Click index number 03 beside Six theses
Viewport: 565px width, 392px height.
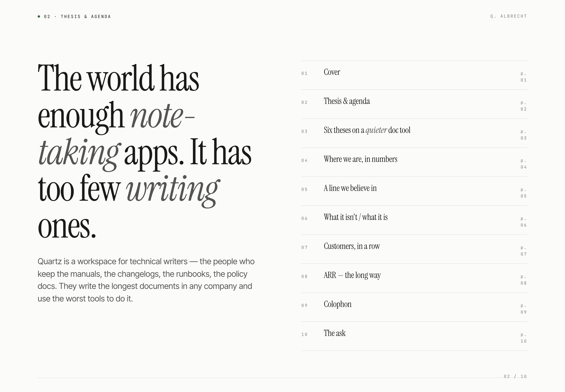tap(304, 131)
